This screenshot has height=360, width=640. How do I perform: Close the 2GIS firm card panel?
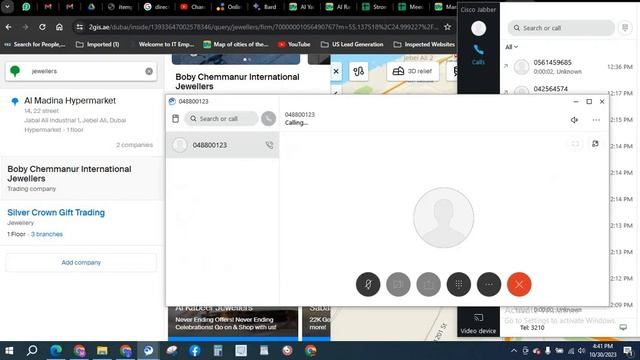pyautogui.click(x=336, y=71)
